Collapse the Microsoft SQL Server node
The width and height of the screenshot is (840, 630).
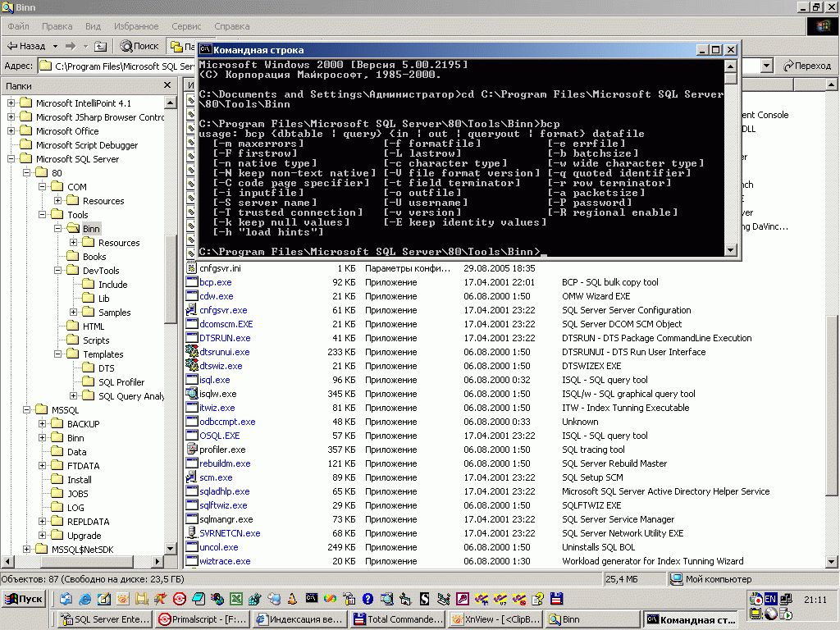tap(11, 158)
